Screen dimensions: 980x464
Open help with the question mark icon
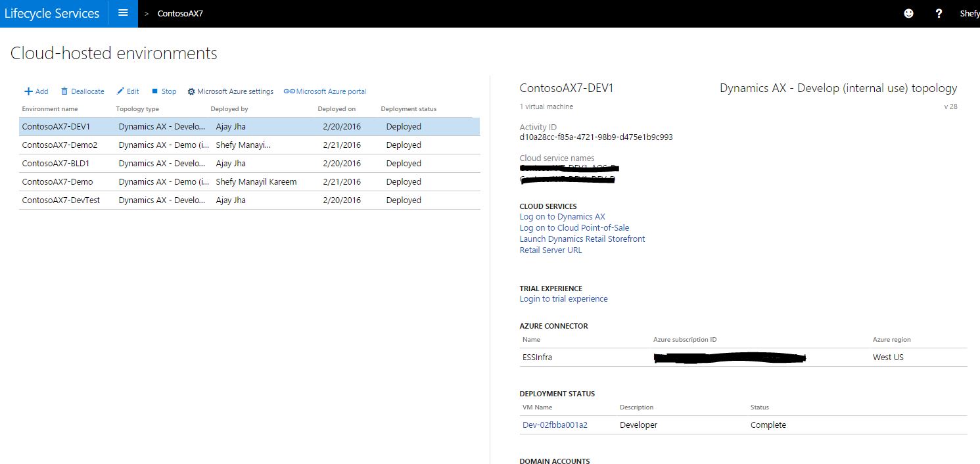(x=939, y=13)
